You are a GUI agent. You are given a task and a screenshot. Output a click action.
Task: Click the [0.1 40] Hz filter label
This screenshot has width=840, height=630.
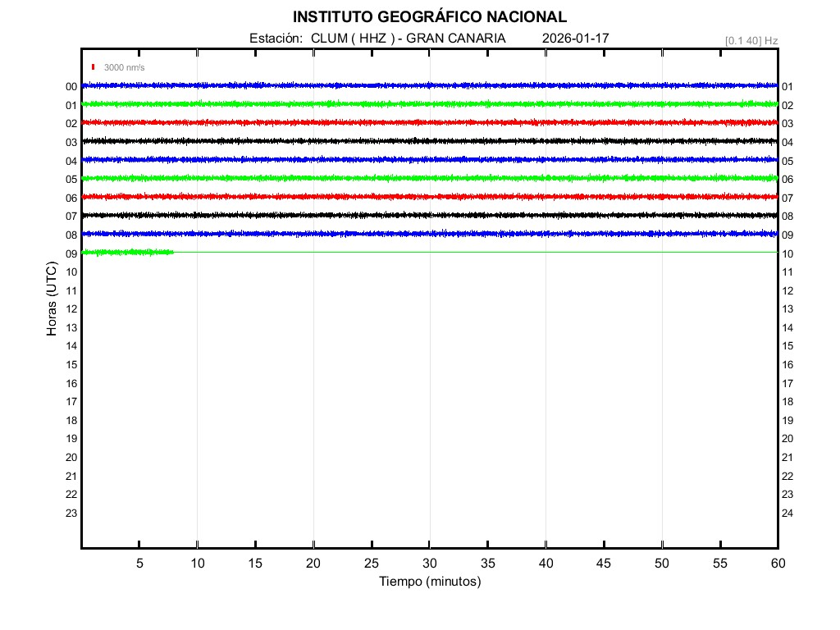751,40
